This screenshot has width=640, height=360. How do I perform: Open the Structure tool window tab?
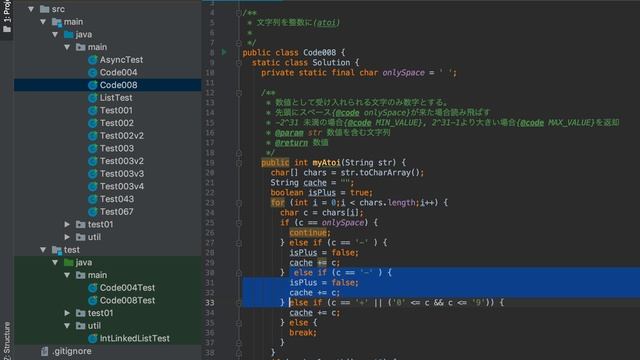(x=7, y=341)
